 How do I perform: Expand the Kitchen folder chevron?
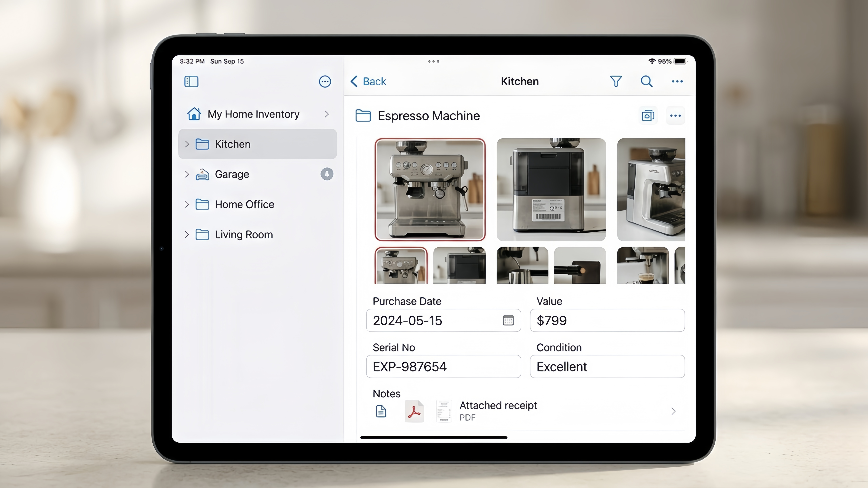(x=187, y=144)
